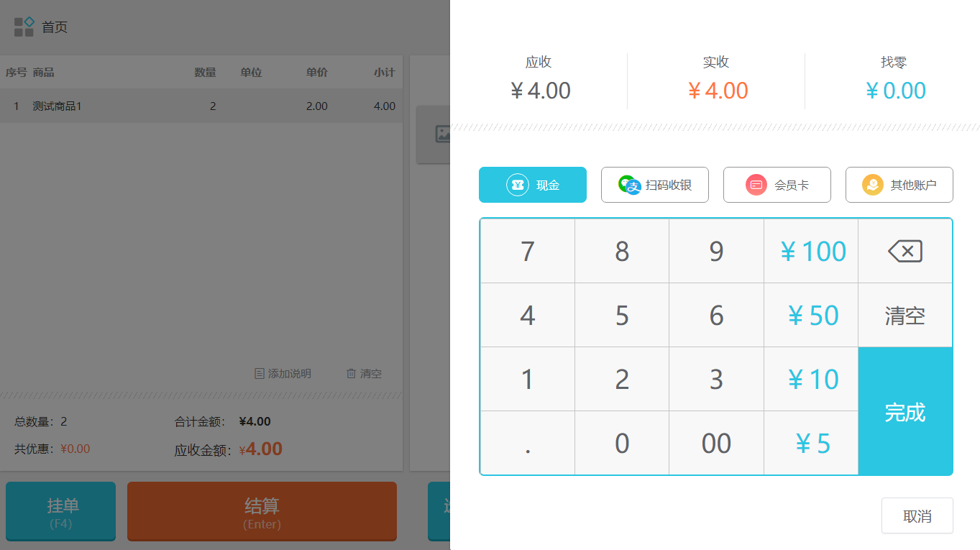Switch to scan-code payment (扫码收银)

(655, 185)
